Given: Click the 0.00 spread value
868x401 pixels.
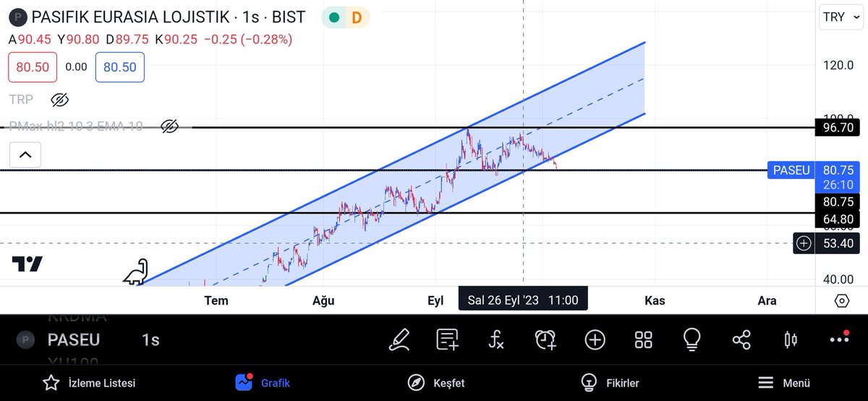Looking at the screenshot, I should coord(76,67).
